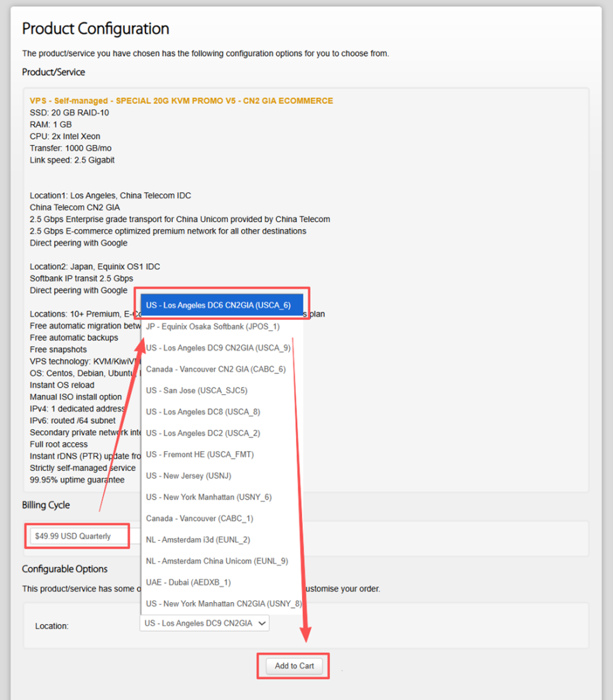Select NL - Amsterdam China Unicom (EUNL_9)
The width and height of the screenshot is (613, 700).
pos(217,561)
